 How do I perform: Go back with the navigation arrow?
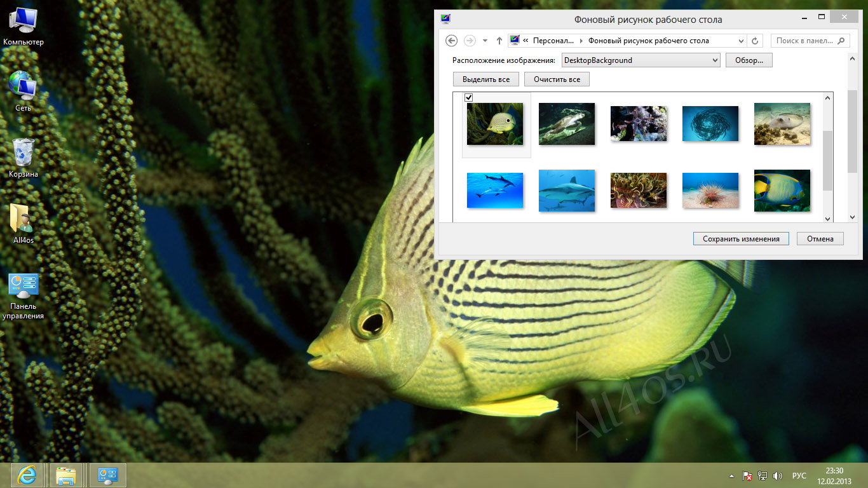click(452, 41)
